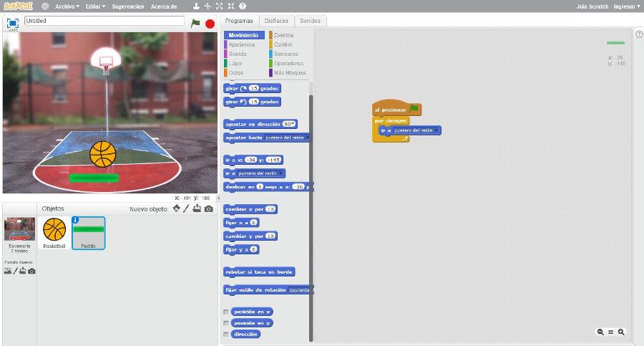Open the language globe menu
The image size is (644, 346).
45,6
